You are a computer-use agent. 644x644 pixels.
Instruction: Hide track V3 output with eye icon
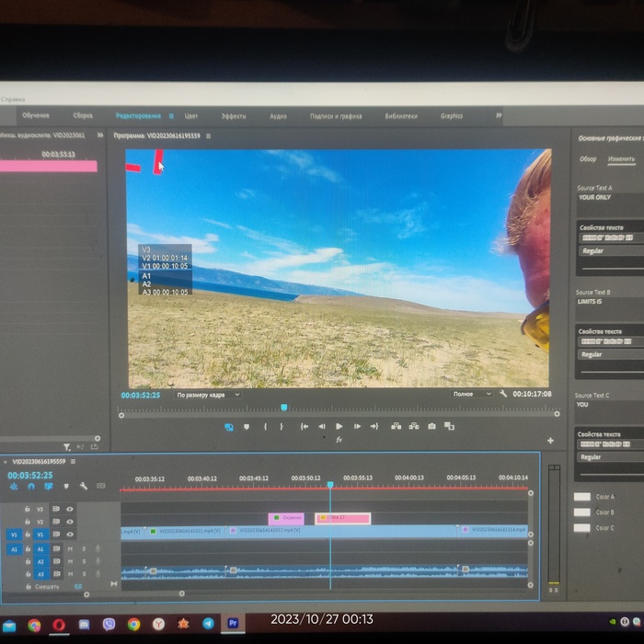point(70,509)
